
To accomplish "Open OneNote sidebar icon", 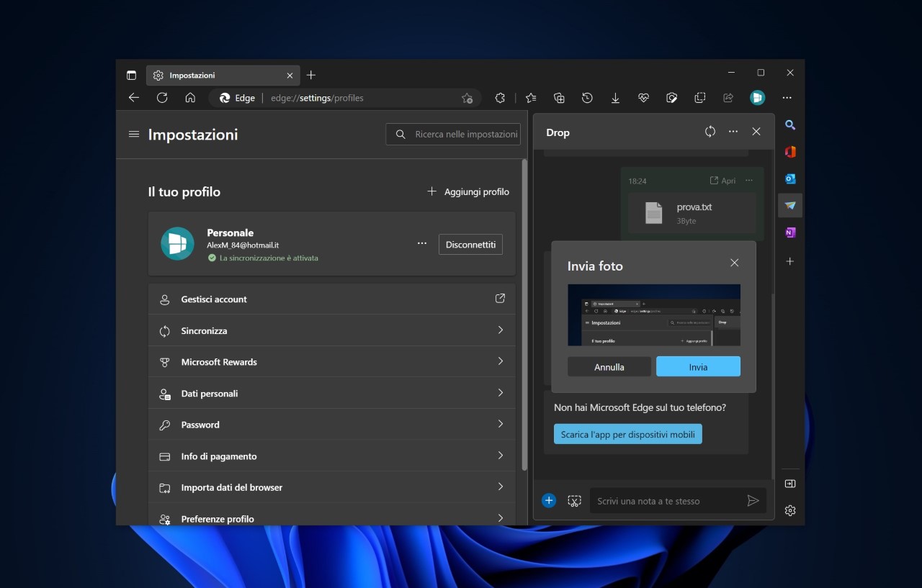I will [x=790, y=232].
